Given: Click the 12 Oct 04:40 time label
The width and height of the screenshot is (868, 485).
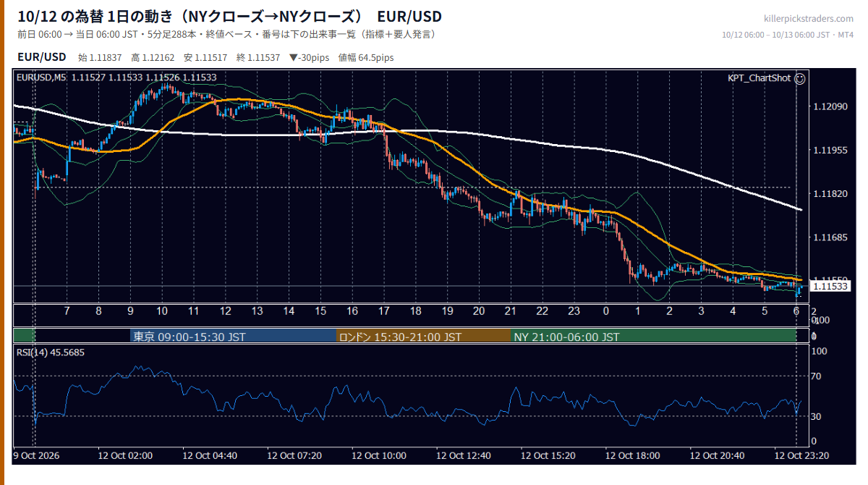Looking at the screenshot, I should [x=210, y=456].
